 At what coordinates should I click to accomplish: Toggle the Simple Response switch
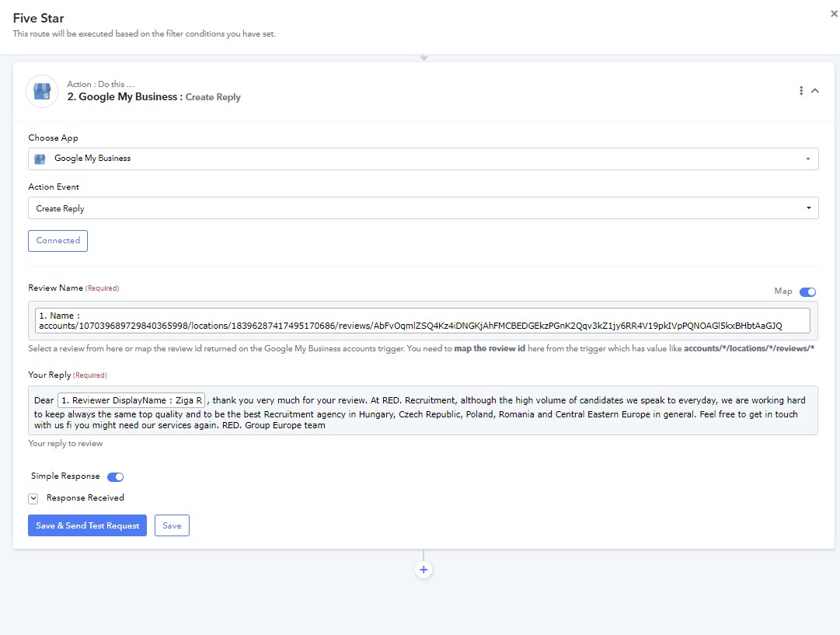[x=115, y=477]
